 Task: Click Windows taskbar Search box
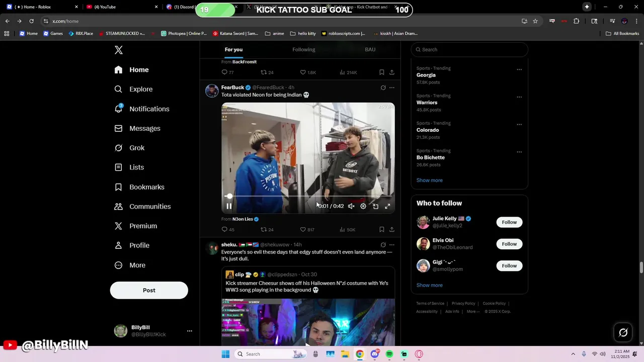[x=271, y=354]
